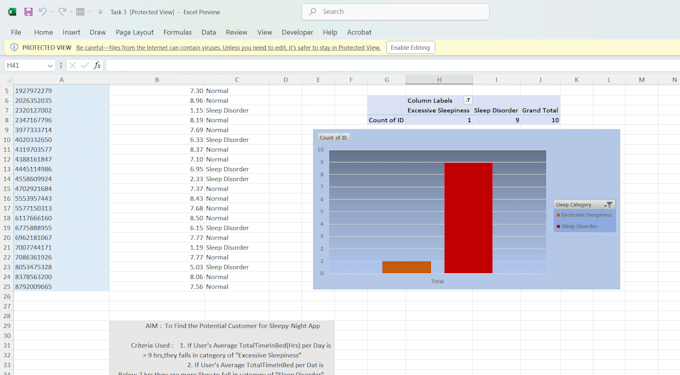Select row 10 header
Viewport: 680px width, 375px height.
click(7, 140)
